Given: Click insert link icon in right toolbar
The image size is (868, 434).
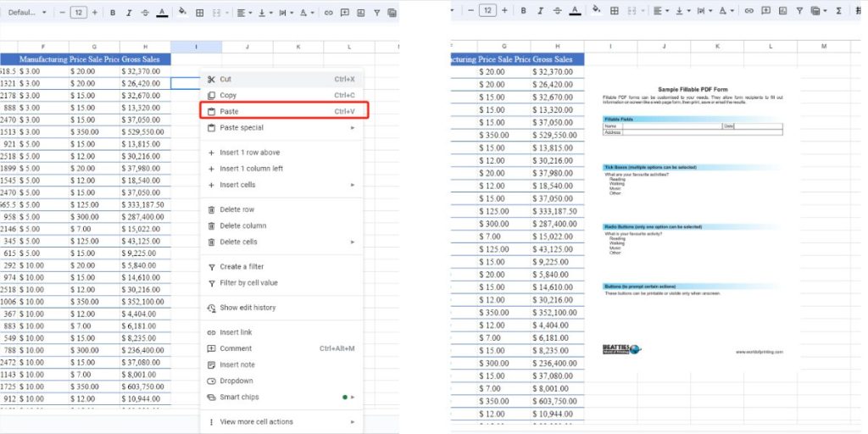Looking at the screenshot, I should coord(749,10).
